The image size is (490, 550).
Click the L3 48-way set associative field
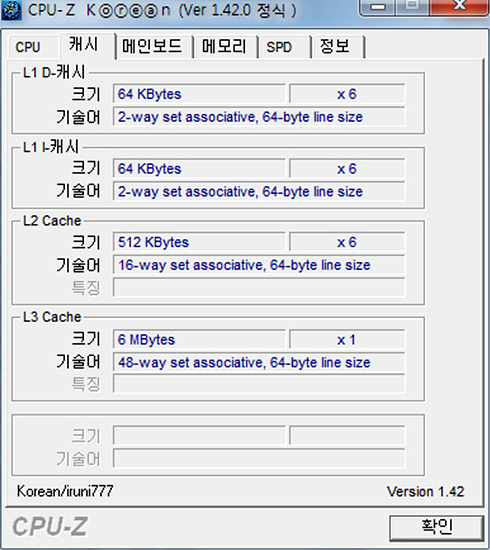click(x=259, y=362)
